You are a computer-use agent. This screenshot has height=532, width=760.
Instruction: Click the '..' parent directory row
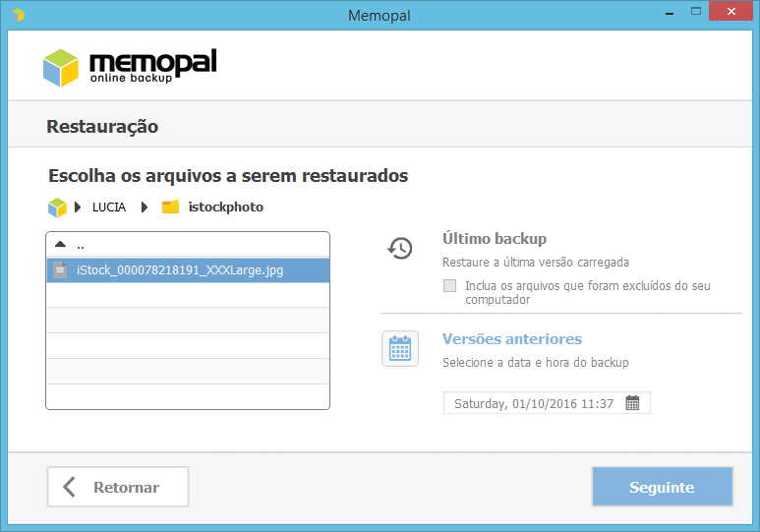[x=188, y=245]
